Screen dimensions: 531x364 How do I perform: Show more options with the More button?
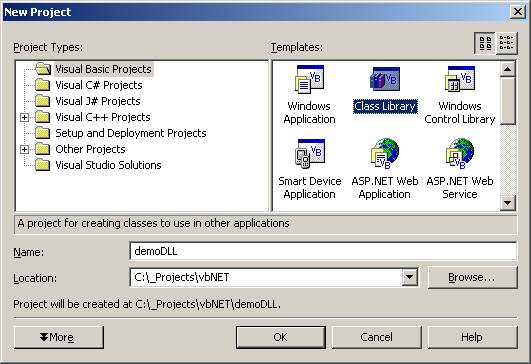[59, 337]
